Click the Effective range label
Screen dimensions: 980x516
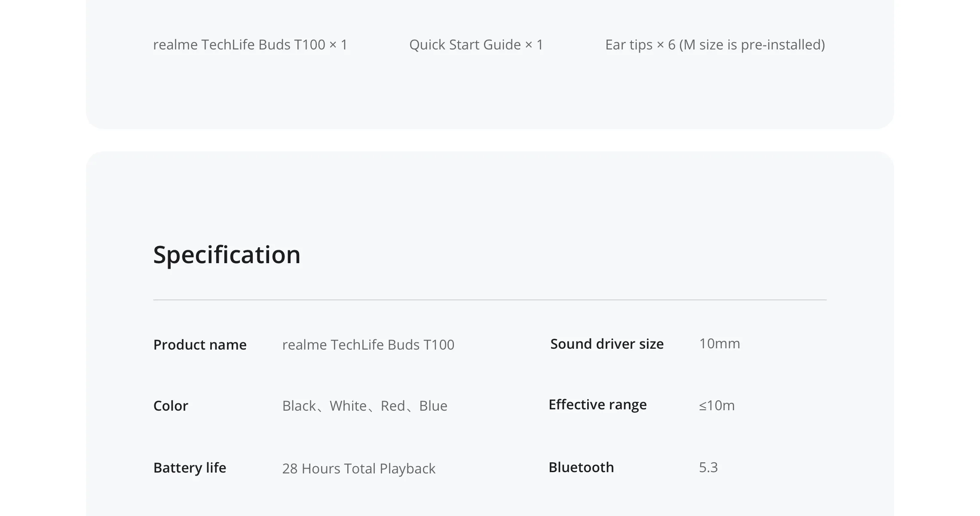click(597, 405)
